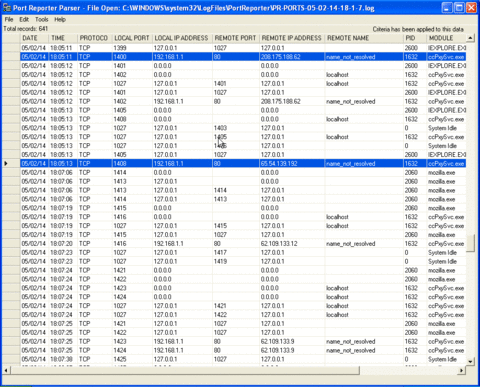This screenshot has width=480, height=387.
Task: Click the horizontal scrollbar thumb
Action: coord(185,370)
